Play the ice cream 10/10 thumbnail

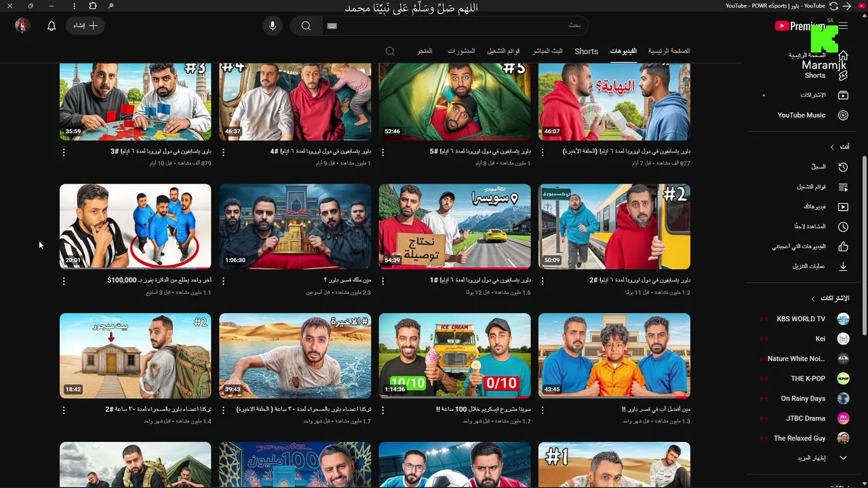click(455, 355)
